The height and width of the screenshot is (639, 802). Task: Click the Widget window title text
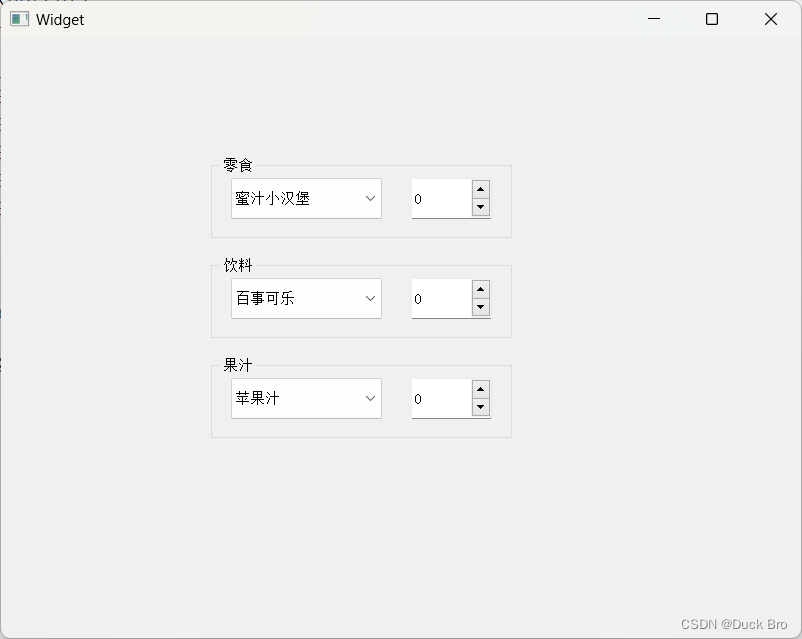[x=59, y=19]
